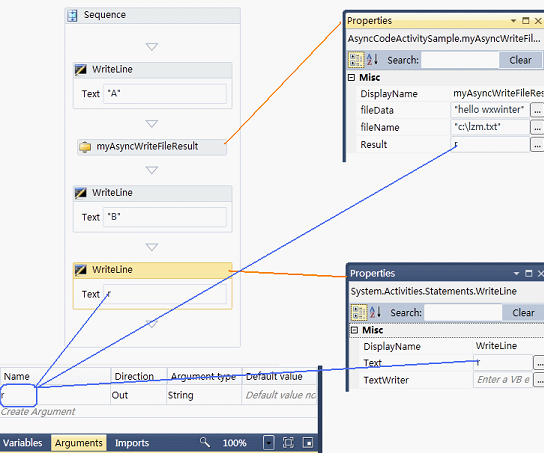Select the Sequence header title
The image size is (544, 454).
point(105,15)
